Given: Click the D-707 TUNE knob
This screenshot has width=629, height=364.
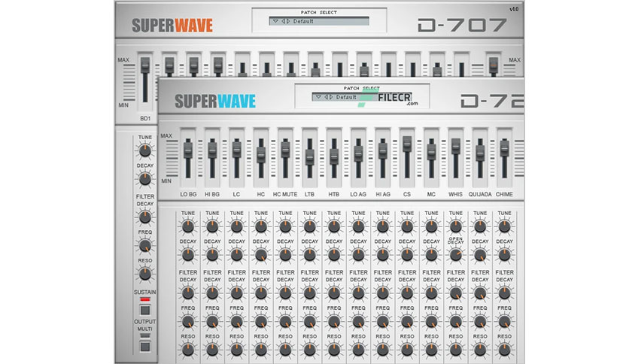Looking at the screenshot, I should coord(144,150).
